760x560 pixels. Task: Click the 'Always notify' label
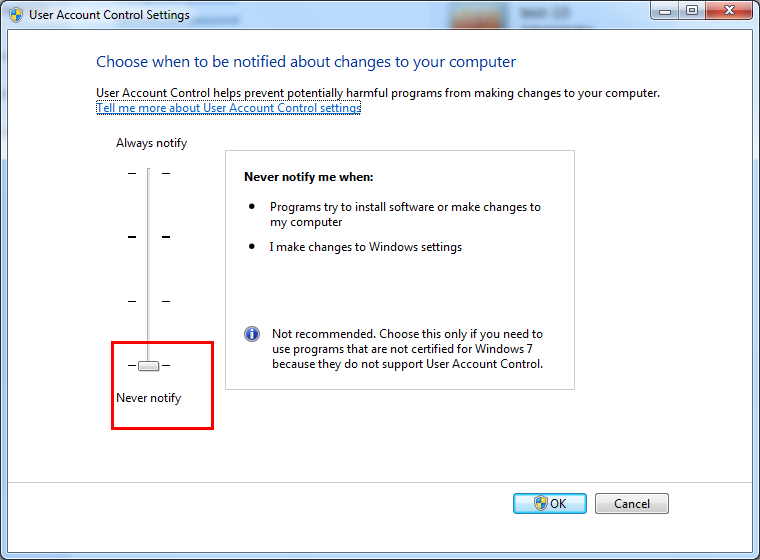(151, 143)
